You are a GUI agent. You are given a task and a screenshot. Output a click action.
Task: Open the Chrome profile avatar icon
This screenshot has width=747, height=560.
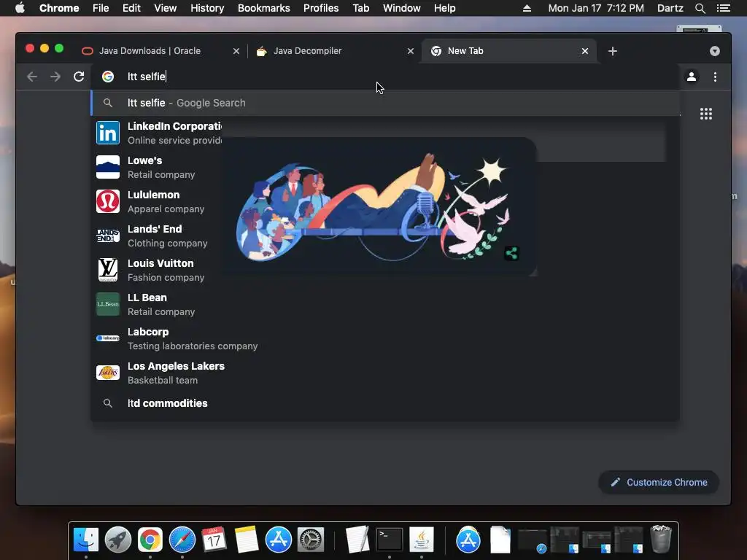(x=692, y=77)
